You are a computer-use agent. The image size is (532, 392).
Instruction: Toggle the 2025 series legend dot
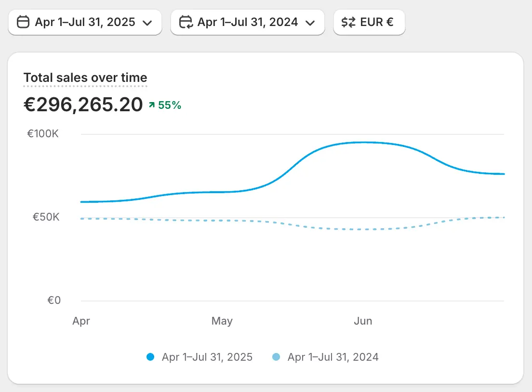coord(150,357)
